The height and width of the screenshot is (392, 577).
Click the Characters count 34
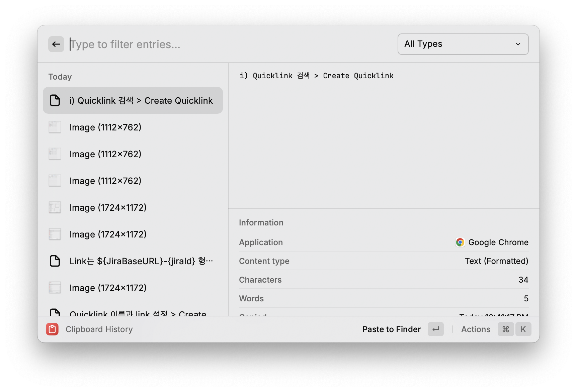[523, 280]
